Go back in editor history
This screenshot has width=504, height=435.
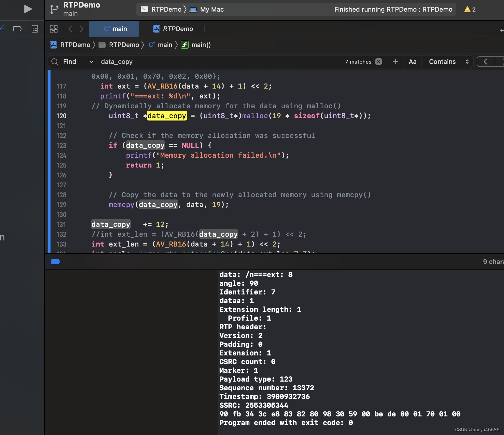point(70,29)
